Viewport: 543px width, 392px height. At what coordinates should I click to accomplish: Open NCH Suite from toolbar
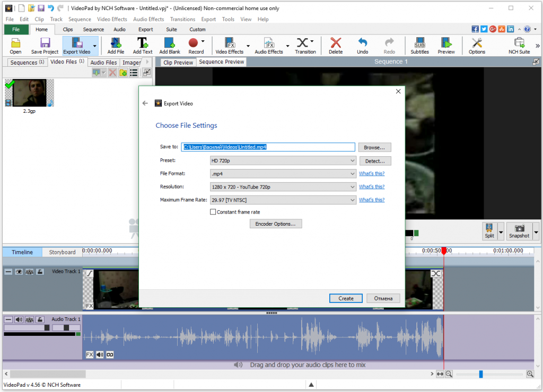tap(519, 46)
